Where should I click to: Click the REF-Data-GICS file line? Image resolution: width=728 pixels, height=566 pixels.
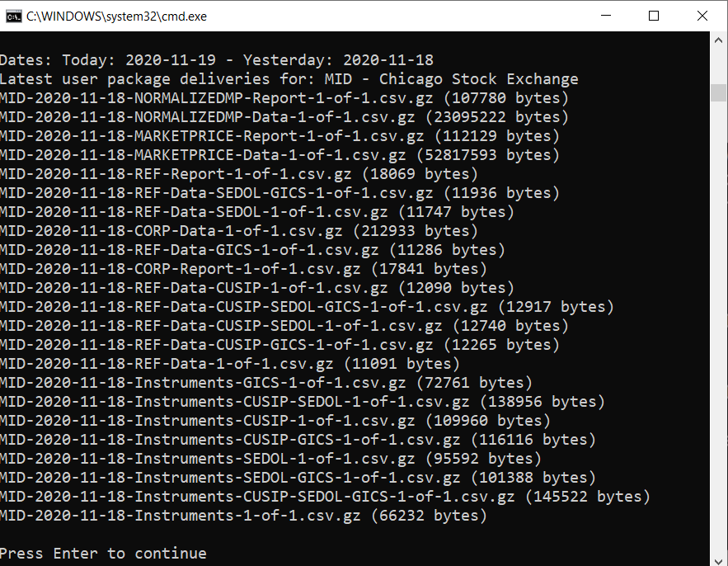pyautogui.click(x=252, y=249)
